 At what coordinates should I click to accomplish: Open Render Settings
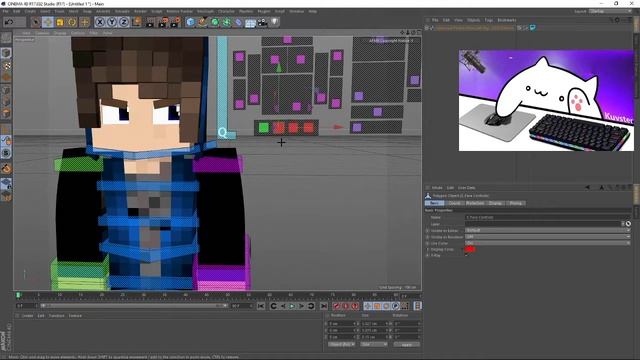click(x=176, y=22)
